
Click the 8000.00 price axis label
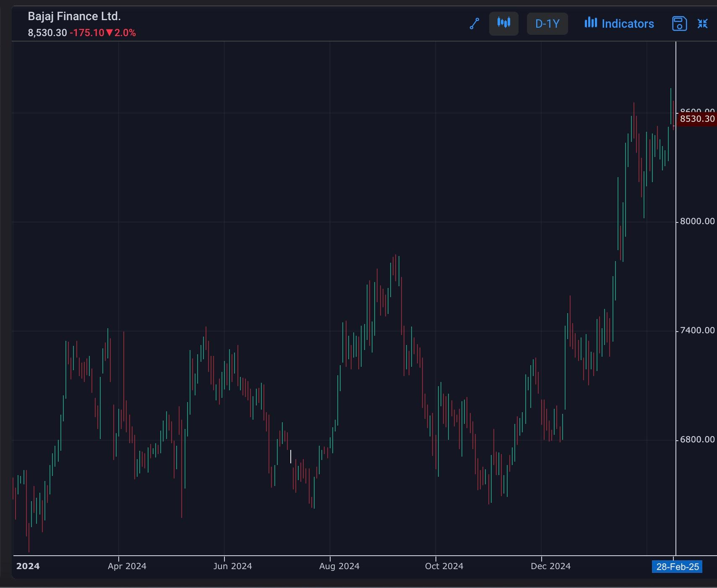697,221
